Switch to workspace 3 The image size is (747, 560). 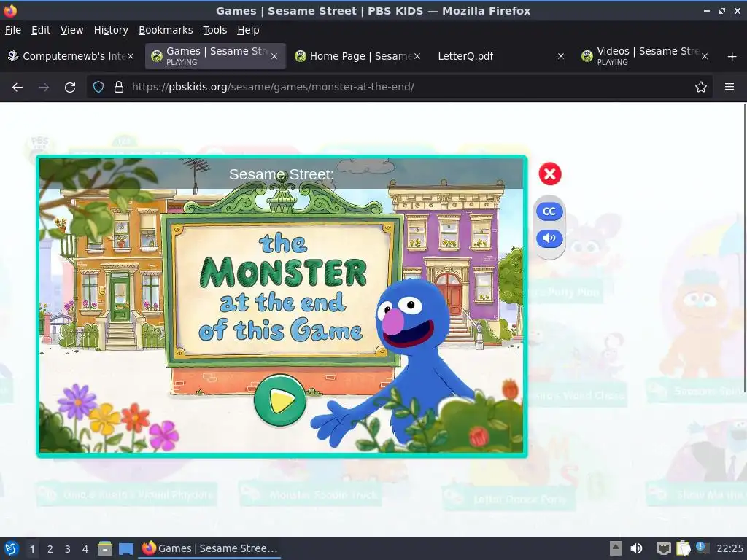(x=68, y=549)
